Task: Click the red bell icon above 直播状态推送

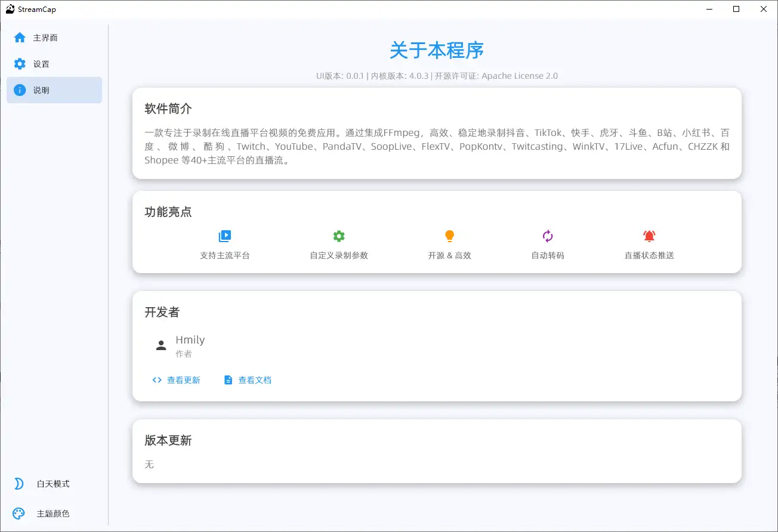Action: (x=648, y=235)
